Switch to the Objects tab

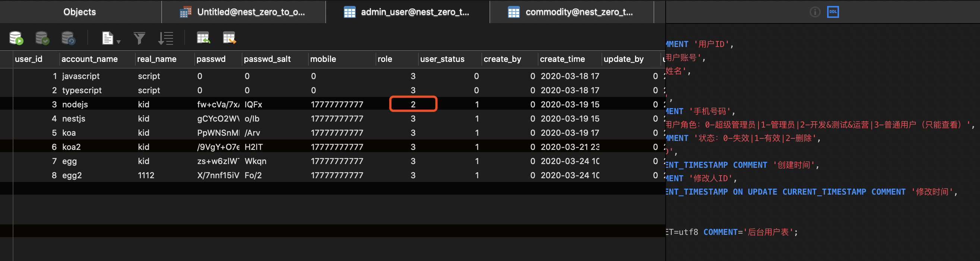coord(80,12)
